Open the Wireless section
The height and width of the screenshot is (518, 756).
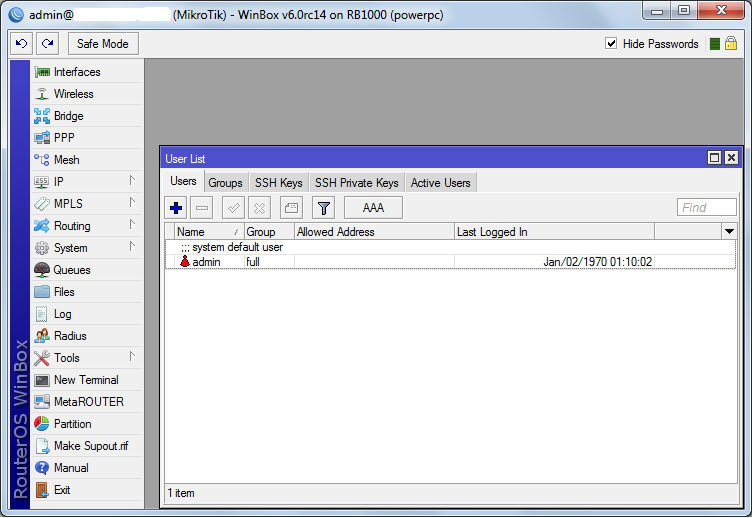[x=87, y=94]
